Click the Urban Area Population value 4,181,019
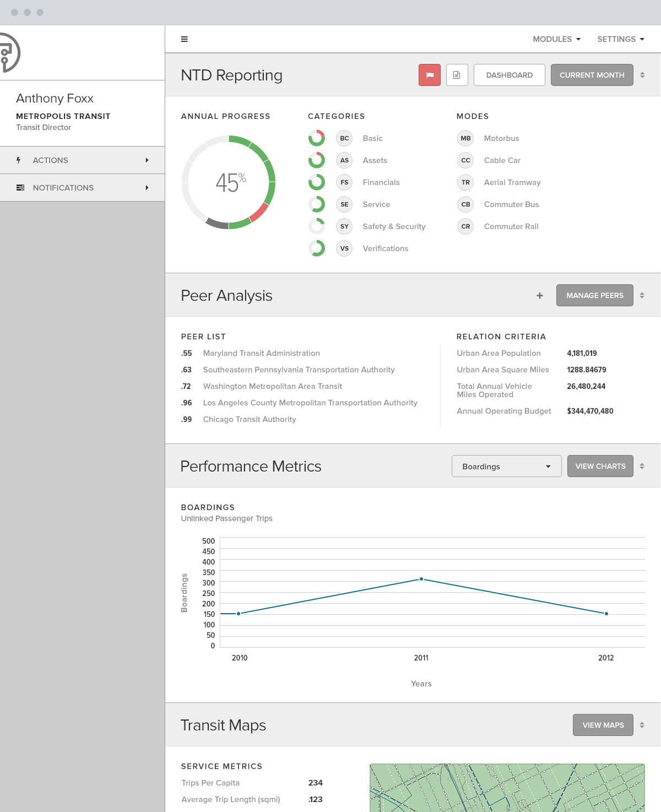 582,353
